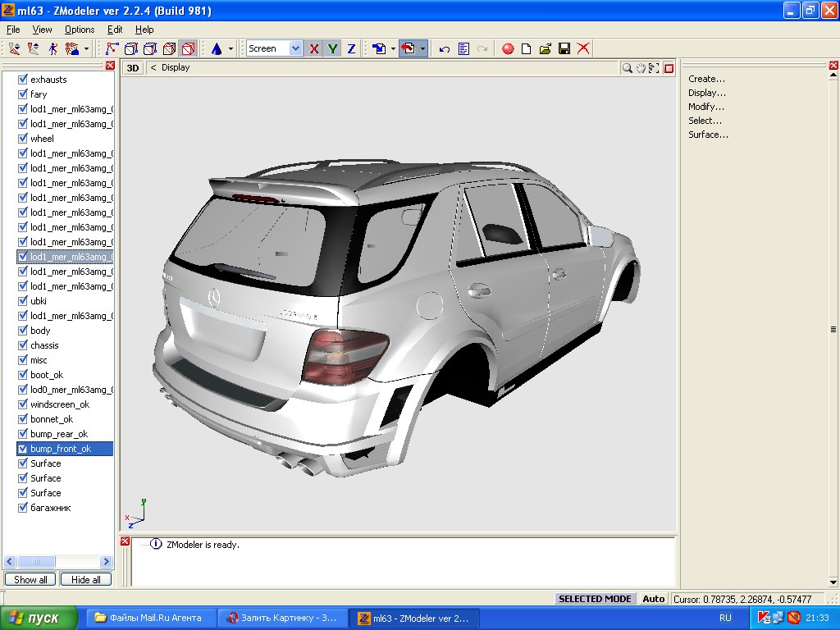Click the Show all button
The height and width of the screenshot is (630, 840).
coord(30,580)
